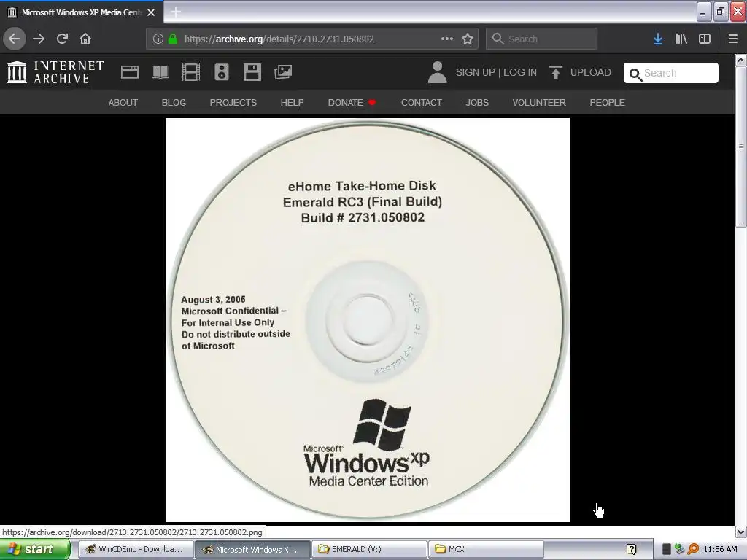Open the Video film strip icon
This screenshot has width=747, height=560.
(191, 72)
